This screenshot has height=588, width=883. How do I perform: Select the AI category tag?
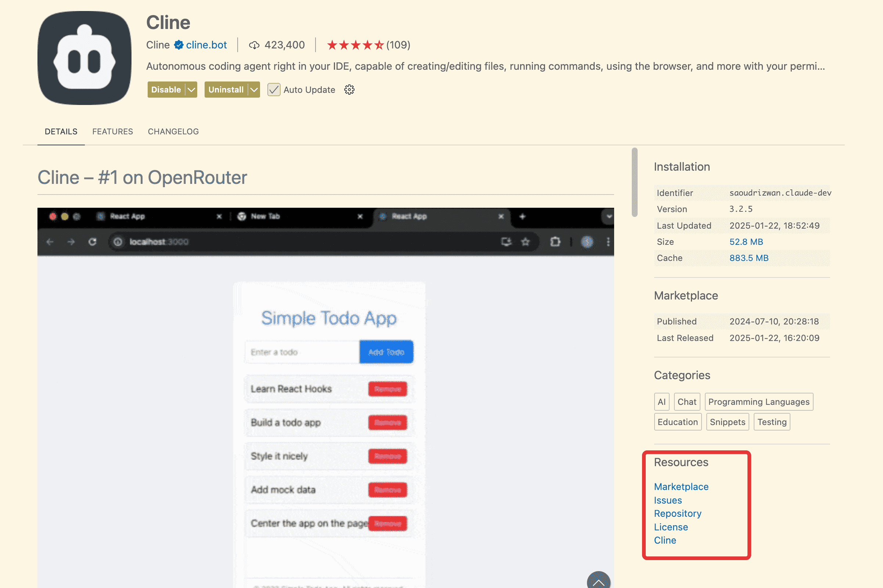click(x=662, y=402)
